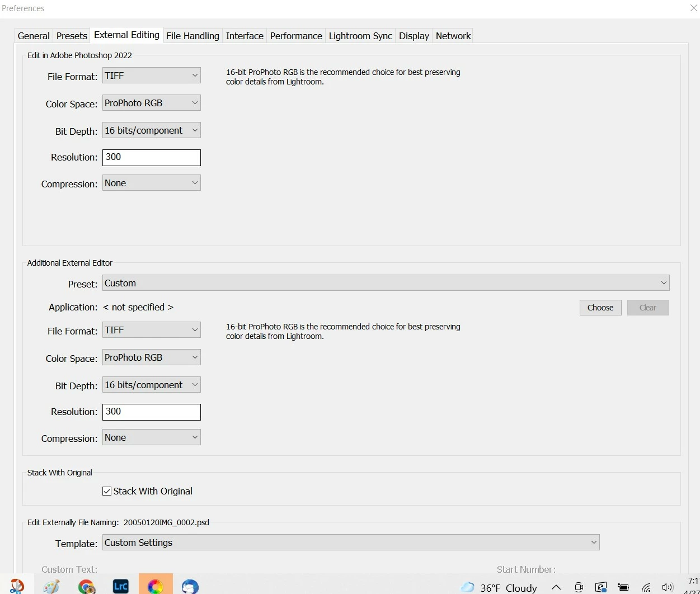Open Lightroom Classic from the taskbar
Screen dimensions: 700x594
click(121, 586)
